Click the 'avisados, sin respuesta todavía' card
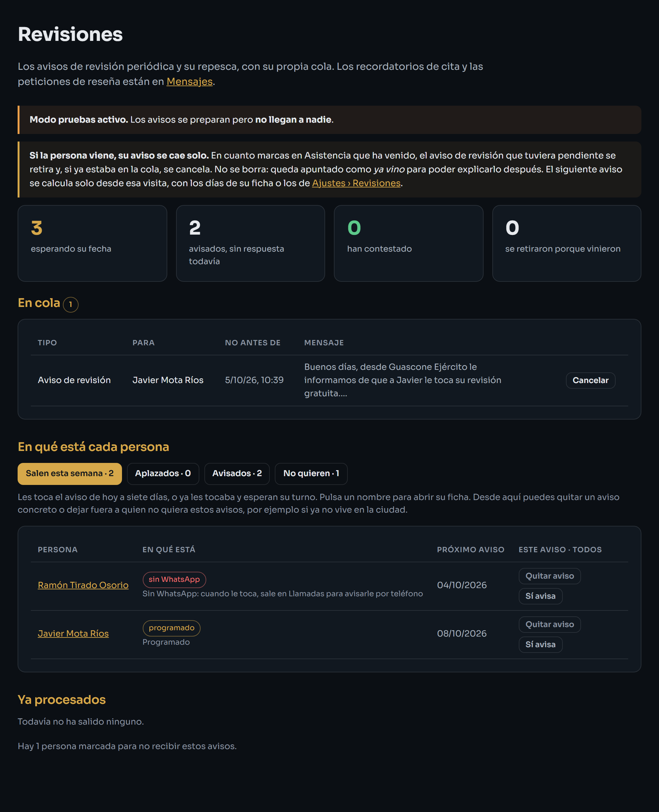Image resolution: width=659 pixels, height=812 pixels. (251, 243)
